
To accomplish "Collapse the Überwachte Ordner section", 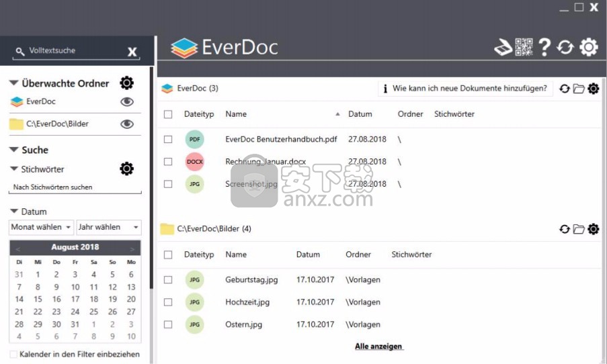I will coord(14,83).
